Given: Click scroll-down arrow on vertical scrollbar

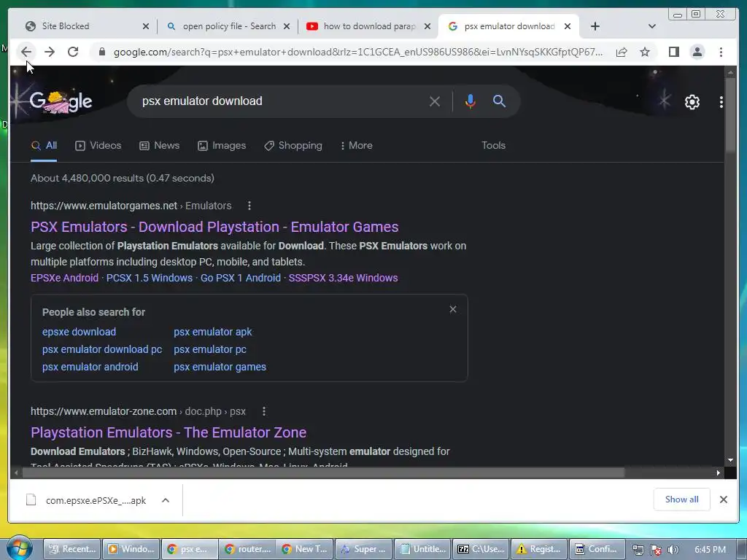Looking at the screenshot, I should (730, 461).
